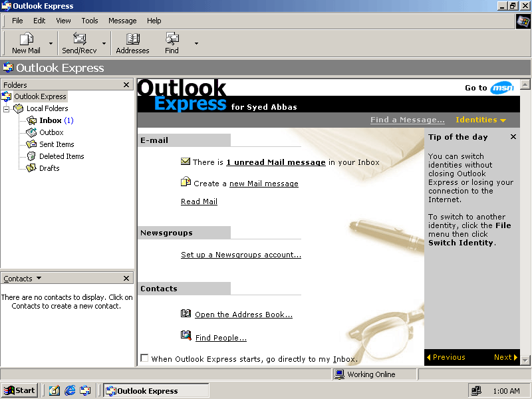Open the Message menu
532x399 pixels.
(x=122, y=21)
